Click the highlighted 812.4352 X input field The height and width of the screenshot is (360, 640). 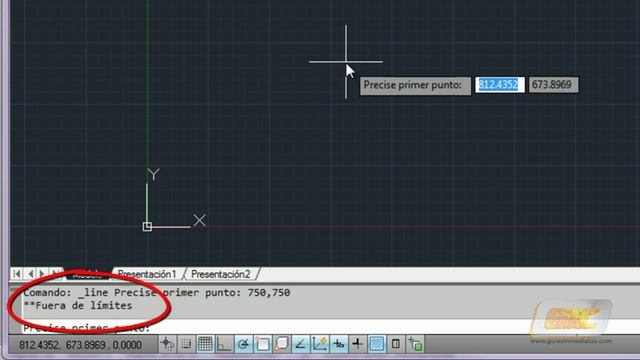tap(499, 84)
